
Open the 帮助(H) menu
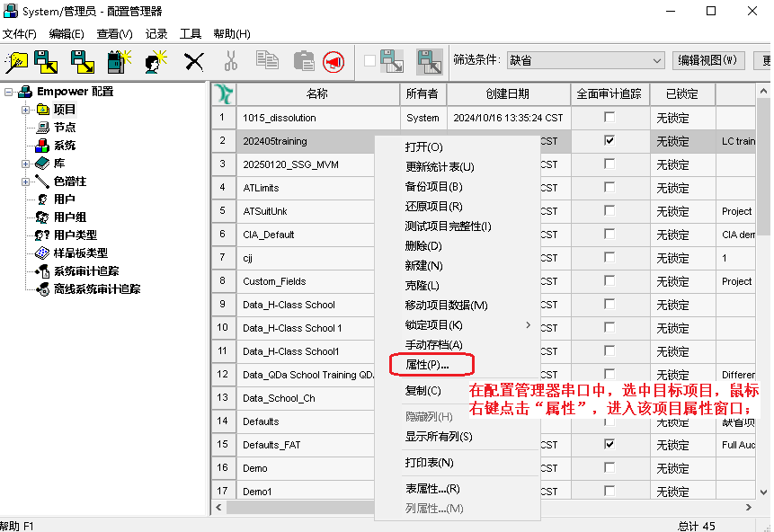[x=232, y=34]
